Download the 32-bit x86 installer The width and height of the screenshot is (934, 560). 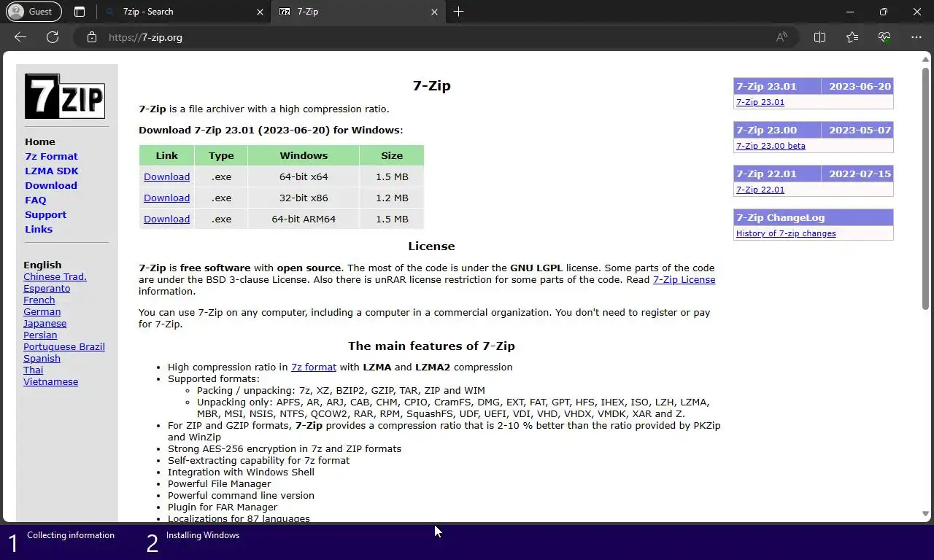166,198
